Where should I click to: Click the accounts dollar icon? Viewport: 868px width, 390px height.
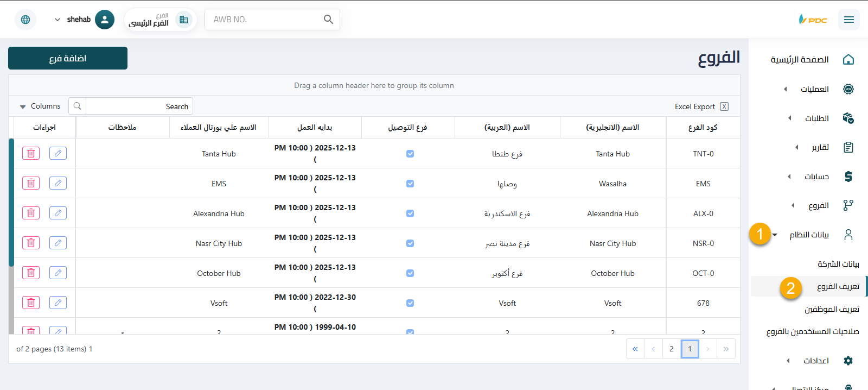coord(848,177)
